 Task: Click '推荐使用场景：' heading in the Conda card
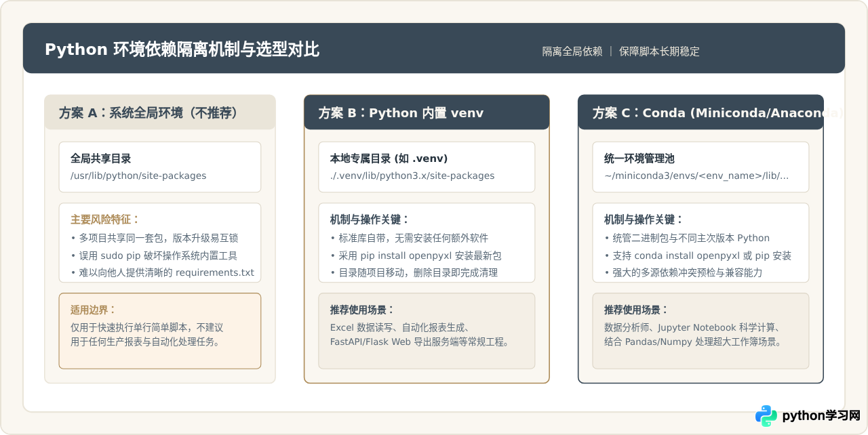(x=636, y=310)
